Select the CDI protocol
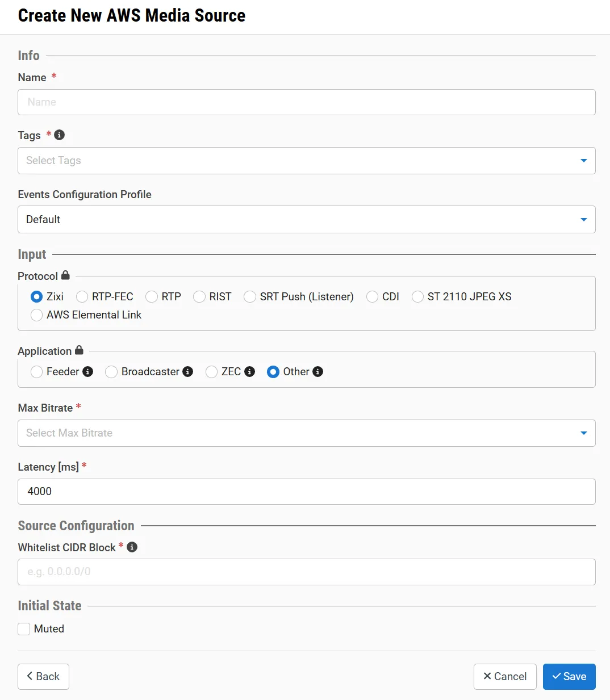This screenshot has height=700, width=610. coord(373,297)
